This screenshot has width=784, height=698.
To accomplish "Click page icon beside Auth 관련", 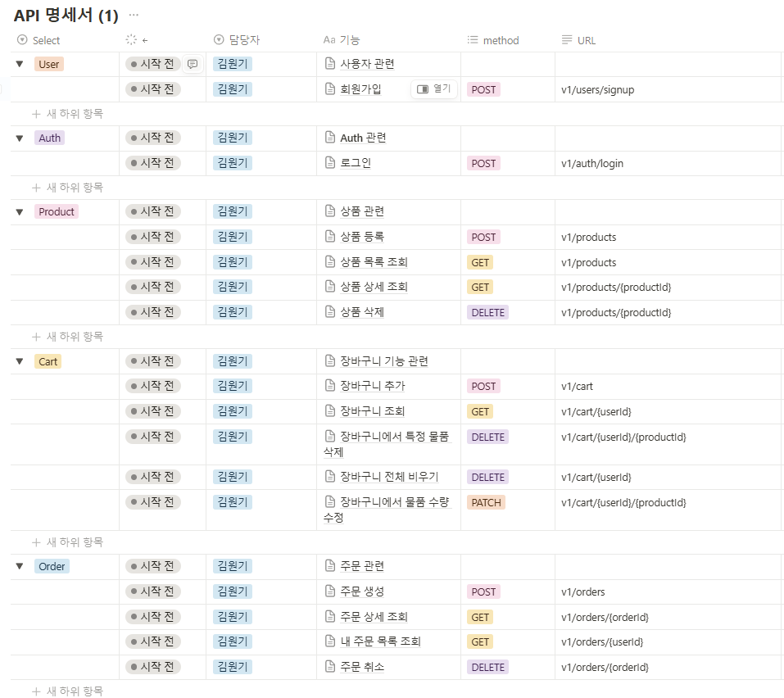I will click(x=330, y=138).
